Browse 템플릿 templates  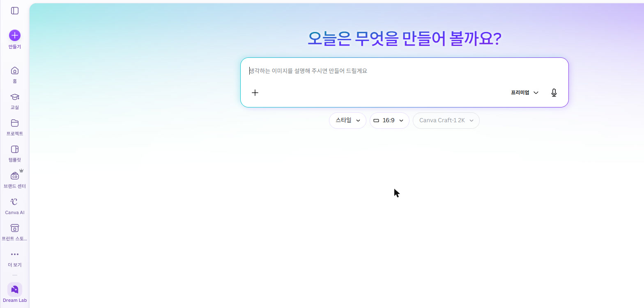pyautogui.click(x=15, y=153)
